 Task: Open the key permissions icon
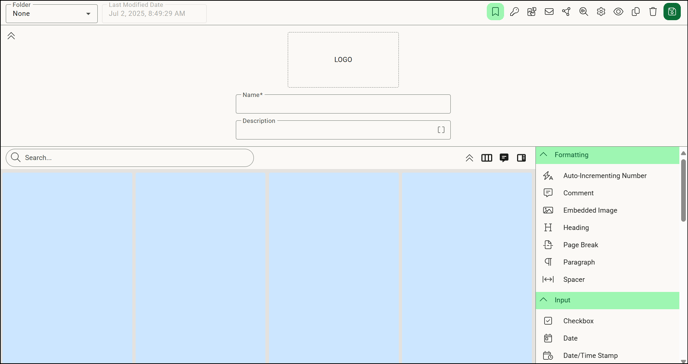514,12
